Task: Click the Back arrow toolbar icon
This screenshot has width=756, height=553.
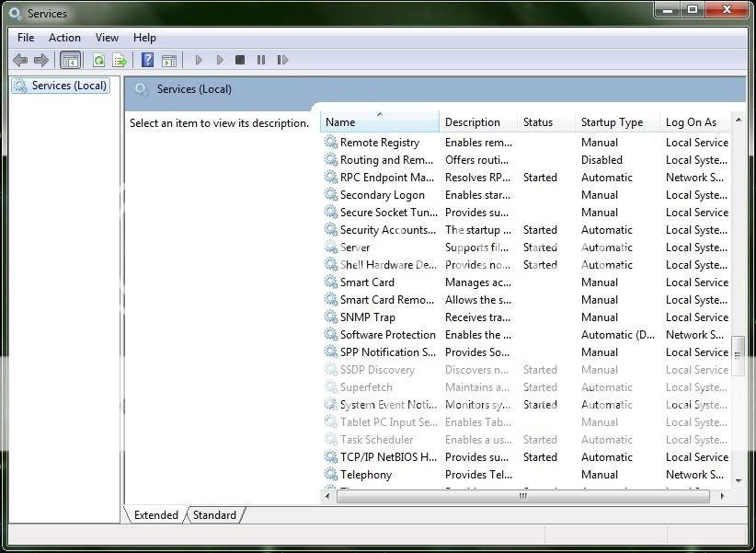Action: [x=20, y=61]
